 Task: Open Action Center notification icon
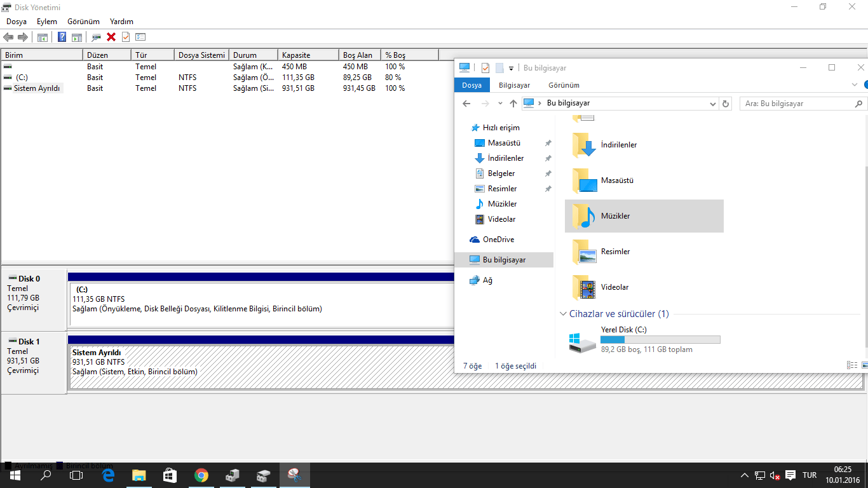pos(790,475)
